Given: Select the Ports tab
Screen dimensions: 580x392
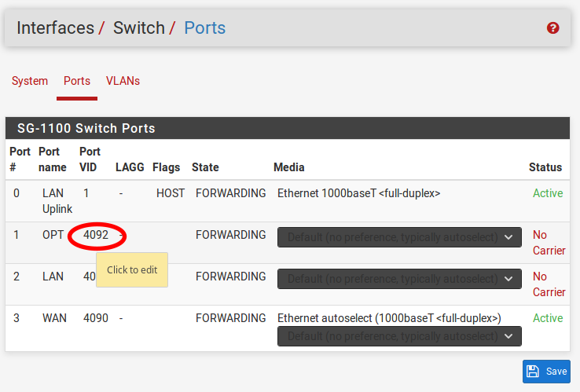Looking at the screenshot, I should (77, 81).
